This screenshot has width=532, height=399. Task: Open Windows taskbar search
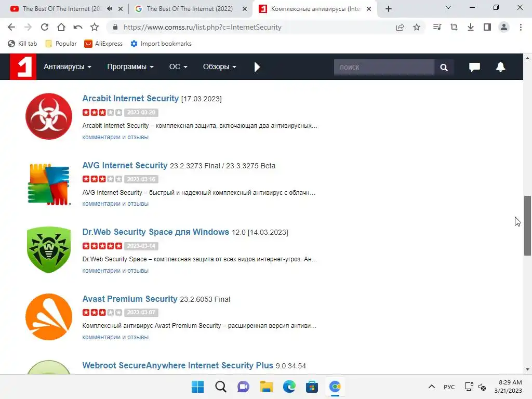(220, 387)
